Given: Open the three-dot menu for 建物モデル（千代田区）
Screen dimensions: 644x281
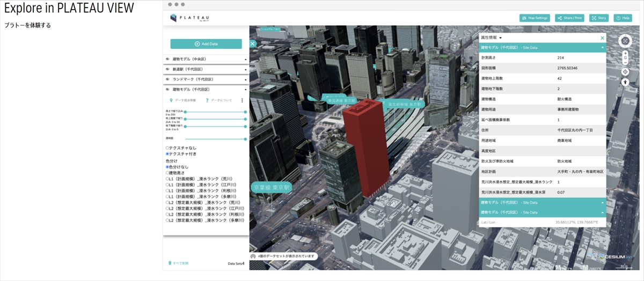Looking at the screenshot, I should click(242, 100).
